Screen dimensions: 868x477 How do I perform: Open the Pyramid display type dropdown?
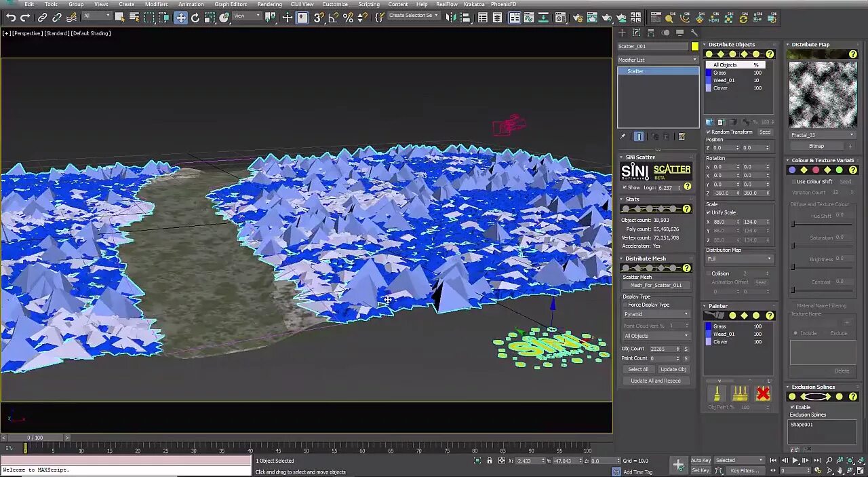[x=655, y=314]
